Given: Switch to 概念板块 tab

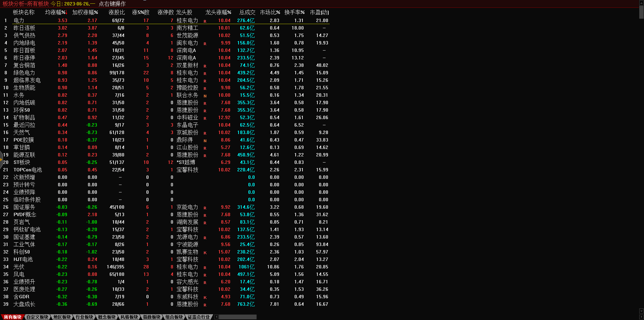Looking at the screenshot, I should 107,317.
